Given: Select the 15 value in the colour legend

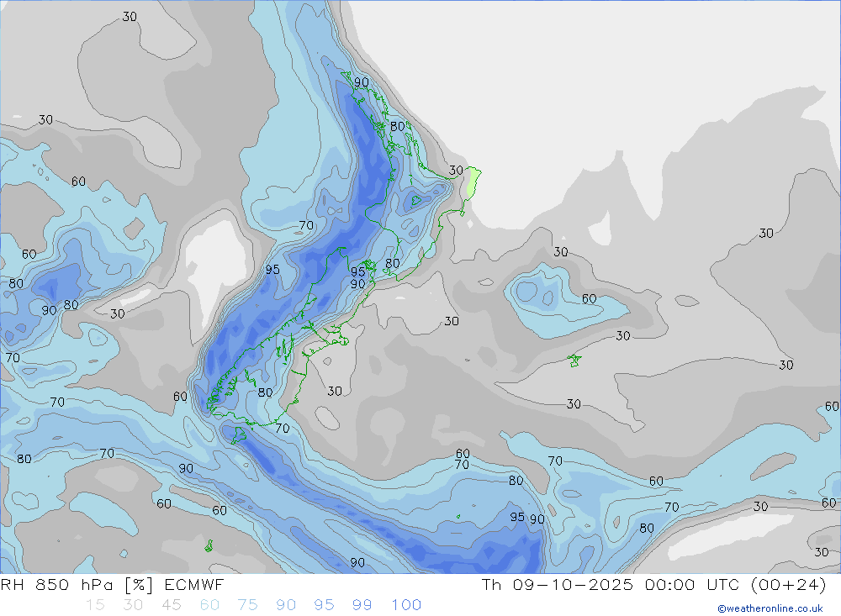Looking at the screenshot, I should pos(95,605).
